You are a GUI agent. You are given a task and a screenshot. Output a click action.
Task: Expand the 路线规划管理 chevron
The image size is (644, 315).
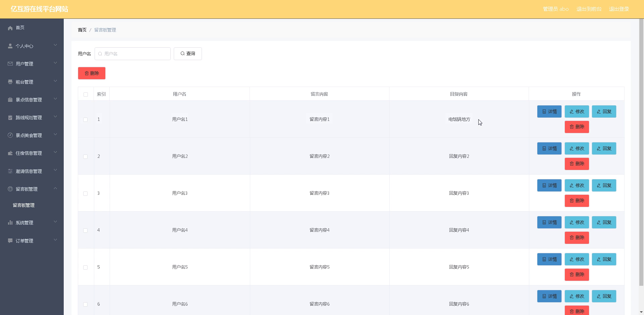coord(55,117)
